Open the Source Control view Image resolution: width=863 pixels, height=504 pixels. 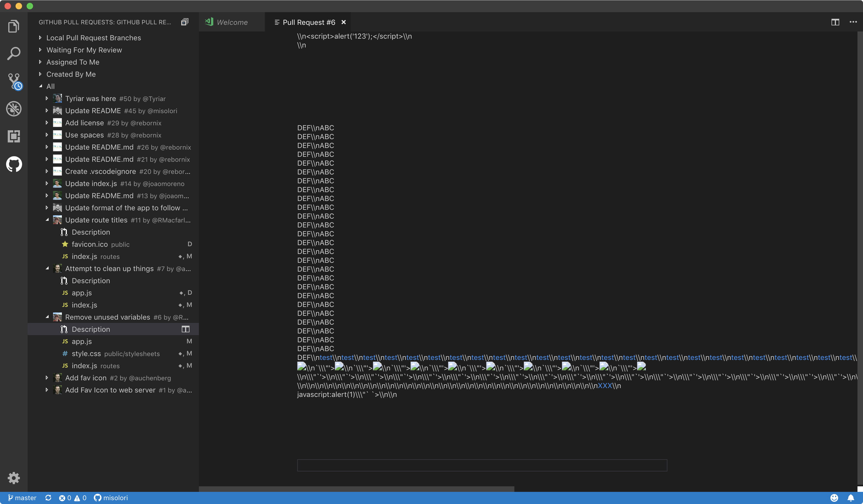click(x=14, y=81)
